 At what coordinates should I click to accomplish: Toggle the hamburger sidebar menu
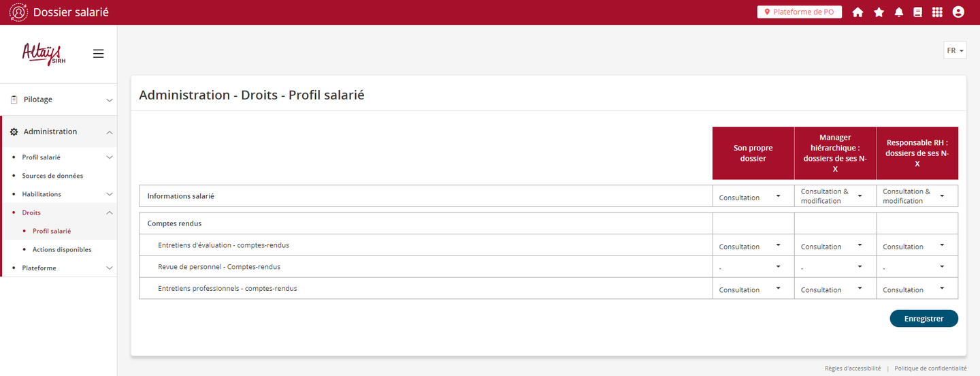coord(99,54)
